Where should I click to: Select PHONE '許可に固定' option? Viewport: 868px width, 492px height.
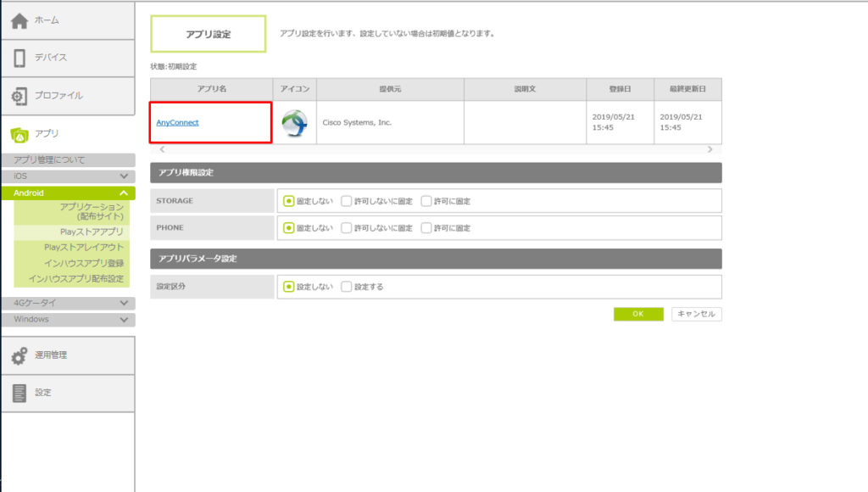pyautogui.click(x=426, y=228)
